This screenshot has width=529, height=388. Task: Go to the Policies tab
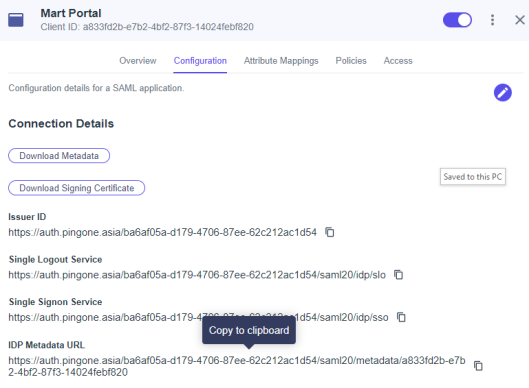[351, 61]
